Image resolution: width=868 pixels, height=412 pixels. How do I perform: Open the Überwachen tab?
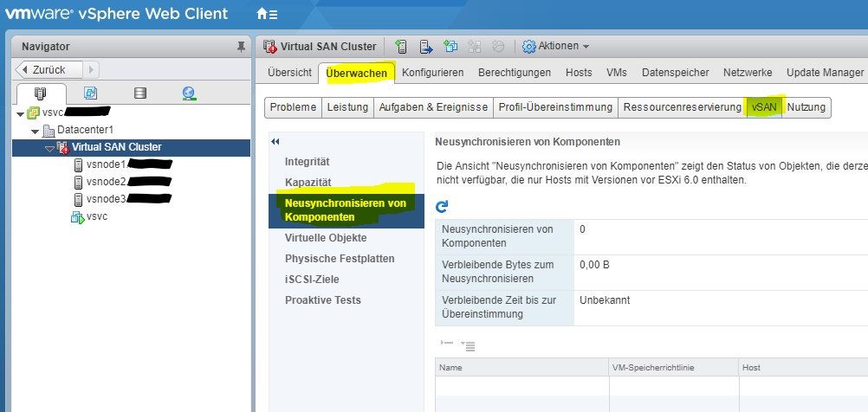tap(357, 73)
